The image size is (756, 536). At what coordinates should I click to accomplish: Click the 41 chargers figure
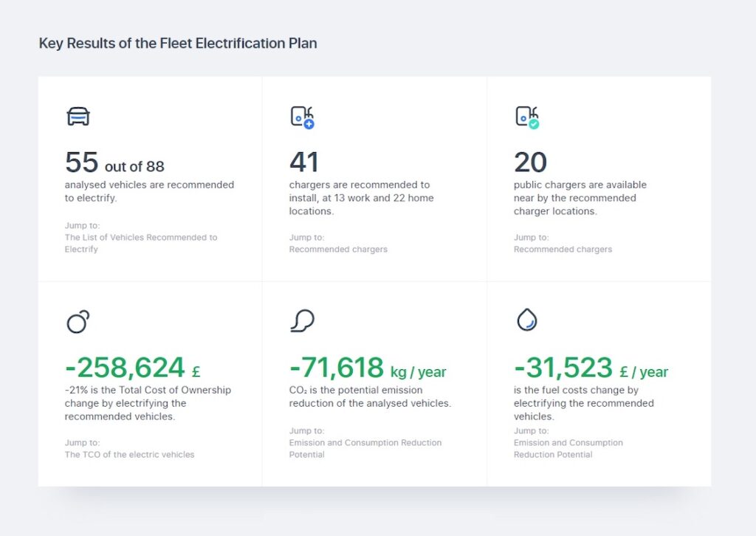pyautogui.click(x=304, y=162)
